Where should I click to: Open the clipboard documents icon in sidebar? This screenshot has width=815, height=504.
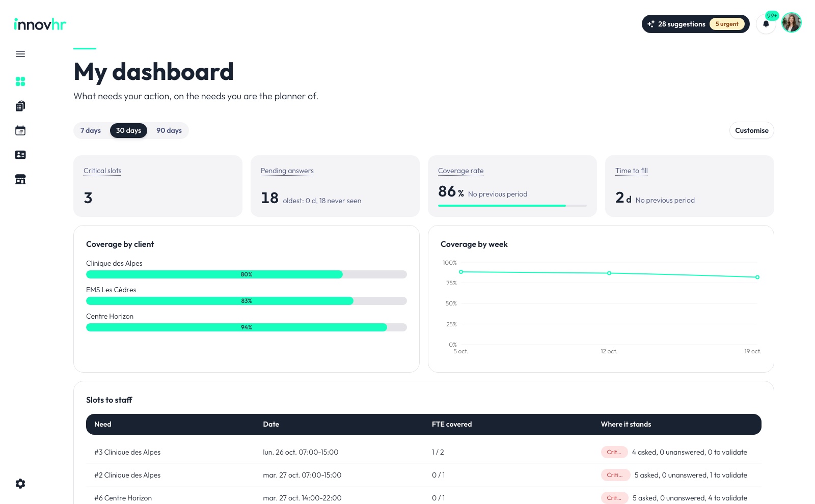(x=20, y=106)
